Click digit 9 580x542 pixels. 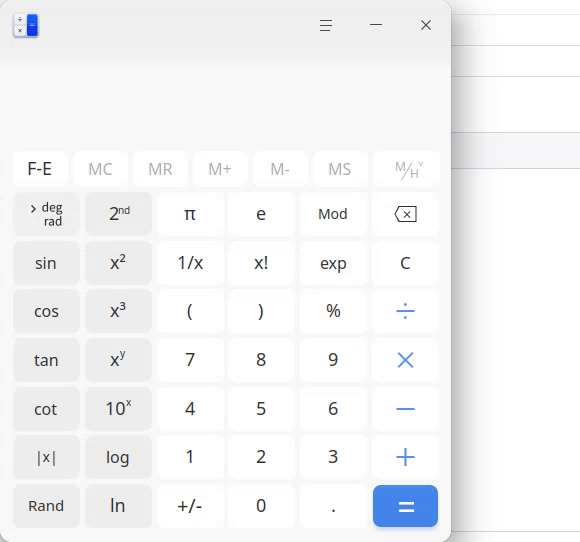coord(333,360)
